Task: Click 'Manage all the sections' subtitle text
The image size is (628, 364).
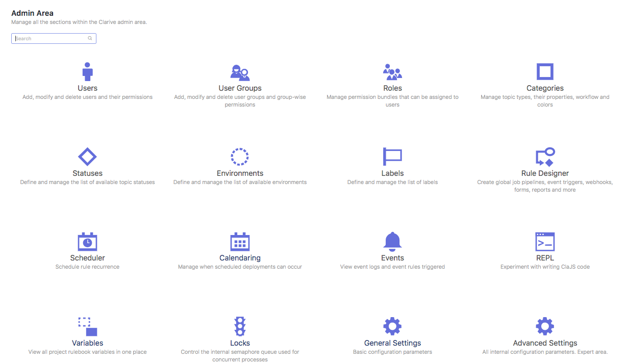Action: tap(79, 22)
